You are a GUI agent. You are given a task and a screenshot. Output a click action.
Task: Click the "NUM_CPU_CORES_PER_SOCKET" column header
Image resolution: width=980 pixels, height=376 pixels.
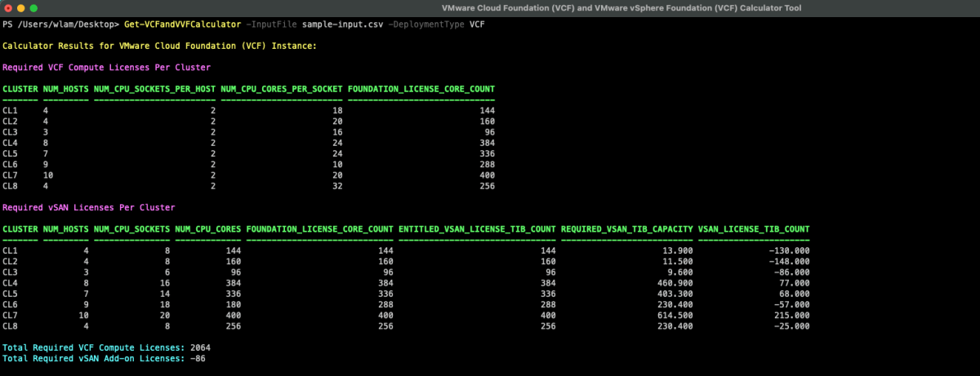[281, 88]
